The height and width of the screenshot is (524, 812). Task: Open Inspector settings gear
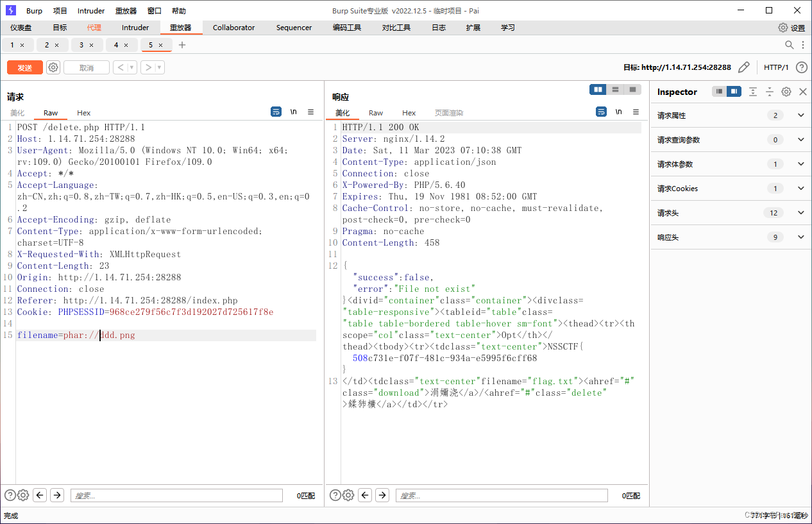(786, 92)
